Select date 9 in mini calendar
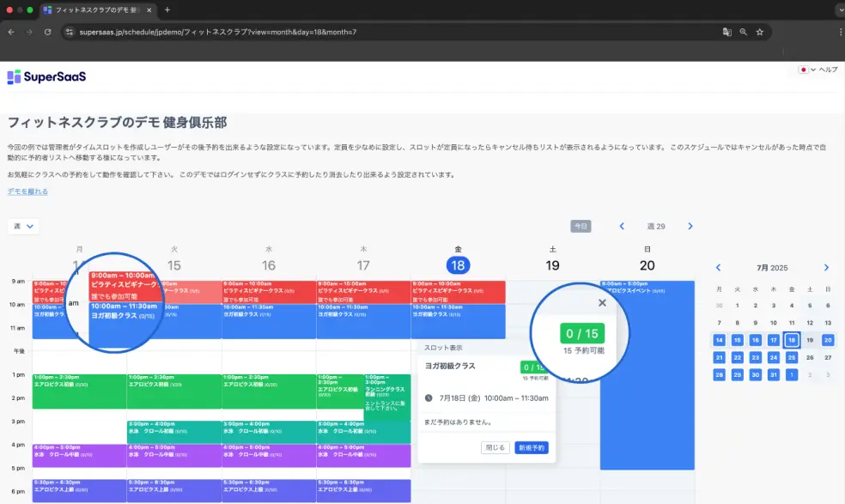Viewport: 845px width, 504px height. coord(756,323)
